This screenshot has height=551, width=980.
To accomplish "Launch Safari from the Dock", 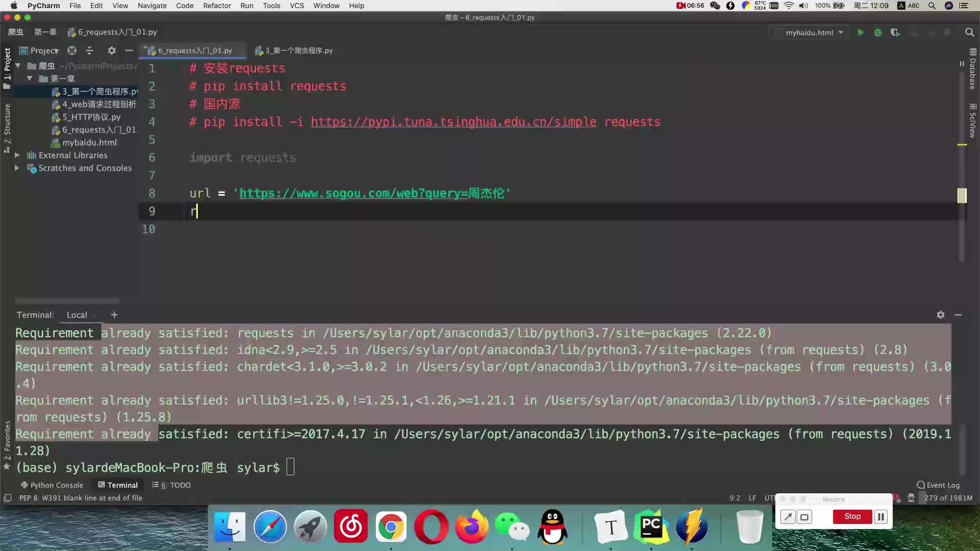I will (270, 527).
